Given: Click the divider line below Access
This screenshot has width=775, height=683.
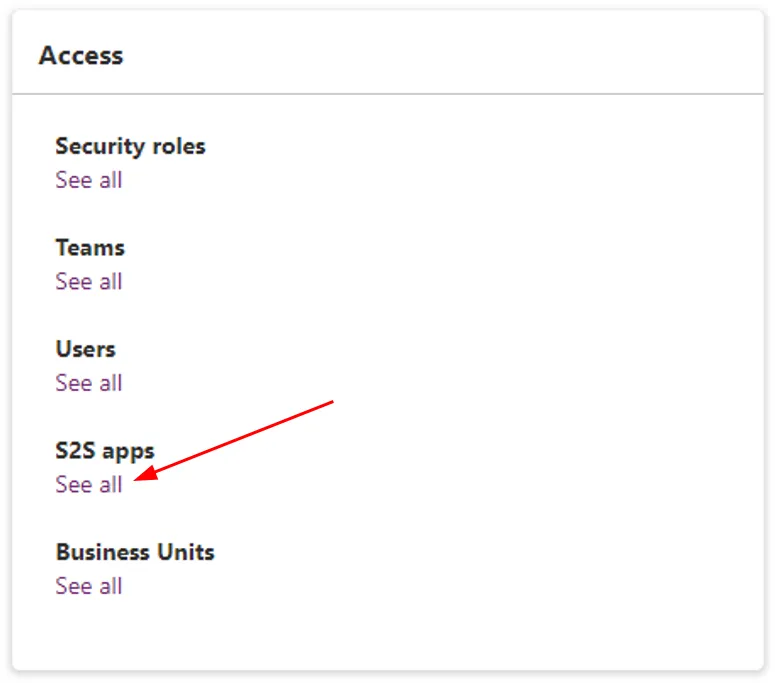Looking at the screenshot, I should tap(388, 93).
